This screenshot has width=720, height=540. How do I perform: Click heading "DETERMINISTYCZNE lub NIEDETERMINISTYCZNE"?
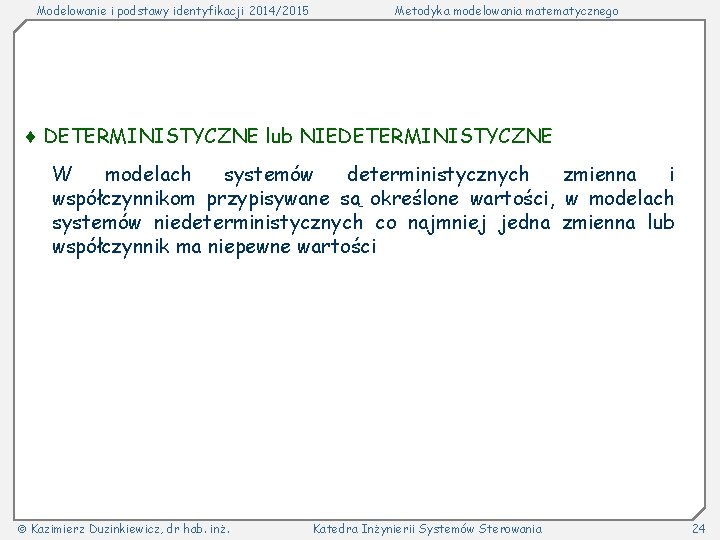(298, 136)
